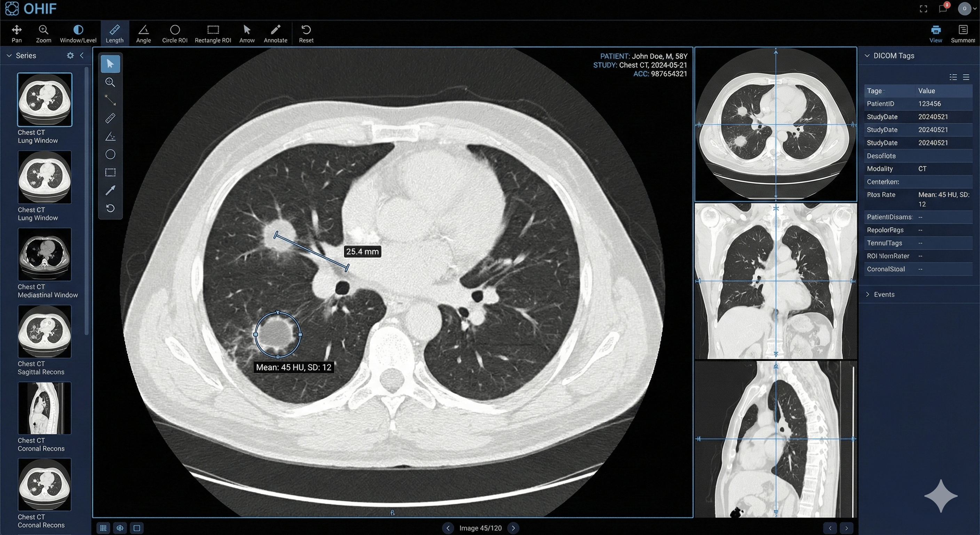The height and width of the screenshot is (535, 980).
Task: Activate the Arrow annotation tool
Action: point(247,33)
